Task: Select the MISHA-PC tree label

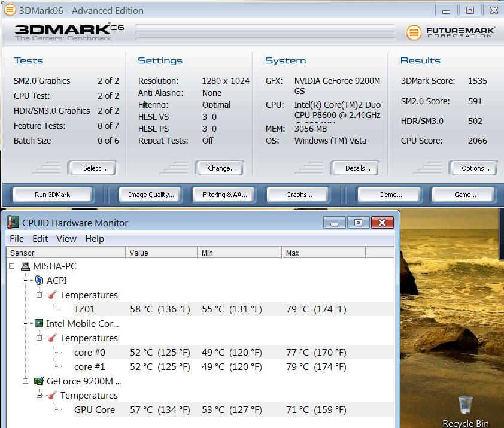Action: click(54, 266)
